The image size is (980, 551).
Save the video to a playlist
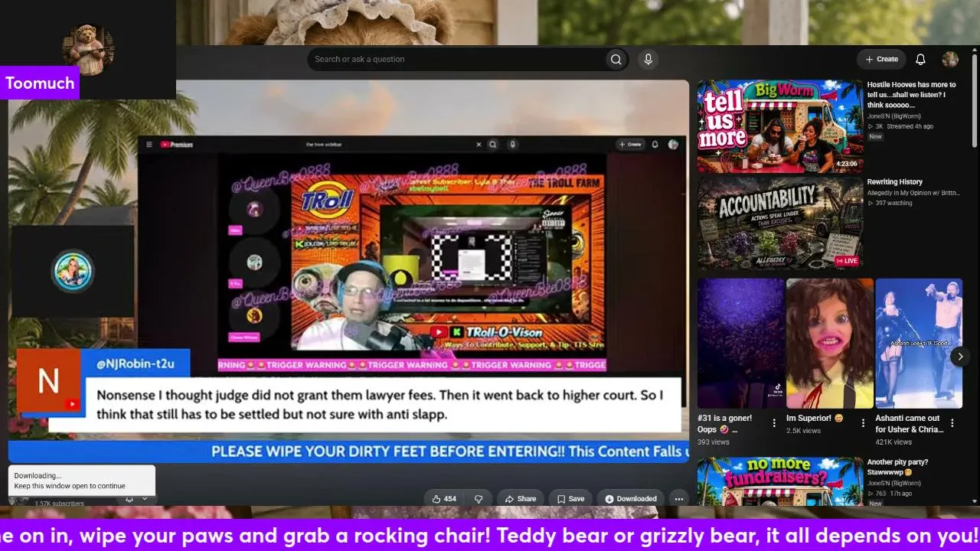570,499
